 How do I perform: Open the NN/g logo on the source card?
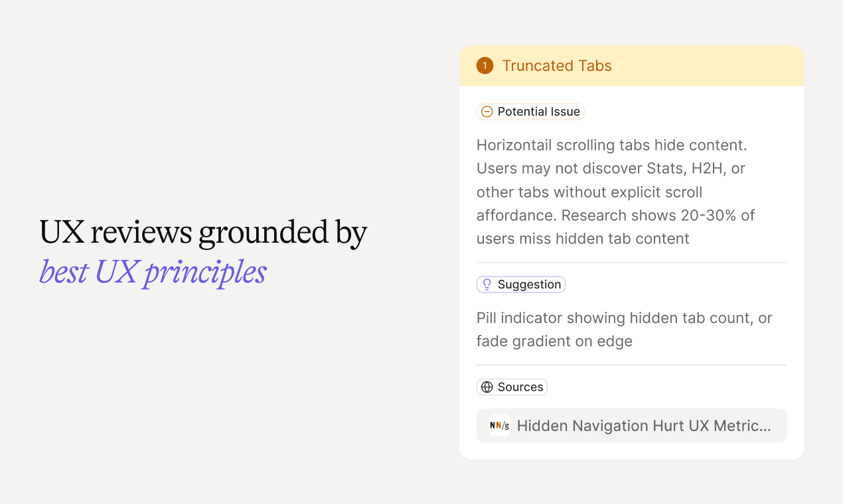pos(499,425)
